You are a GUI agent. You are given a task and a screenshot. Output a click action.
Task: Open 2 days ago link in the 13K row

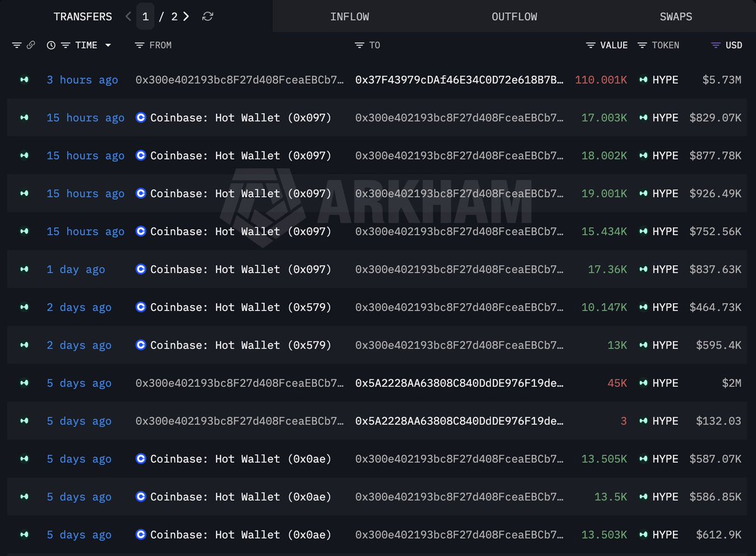click(x=79, y=345)
